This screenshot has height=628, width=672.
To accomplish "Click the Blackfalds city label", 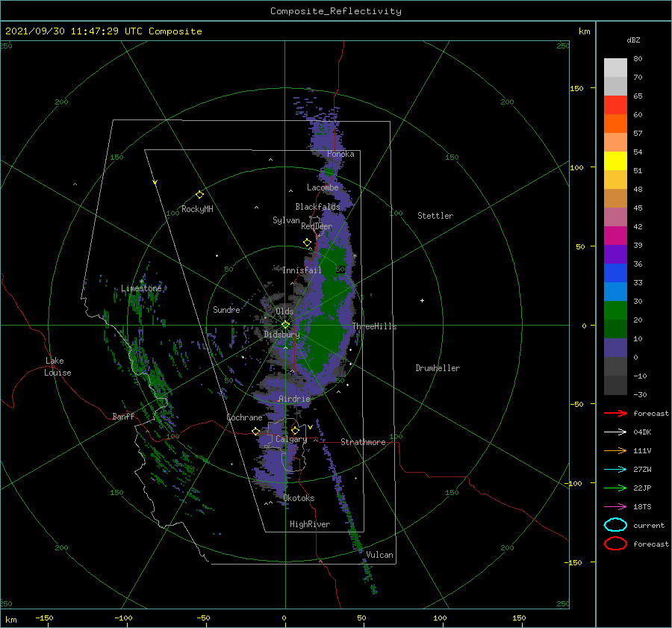I will pos(317,207).
